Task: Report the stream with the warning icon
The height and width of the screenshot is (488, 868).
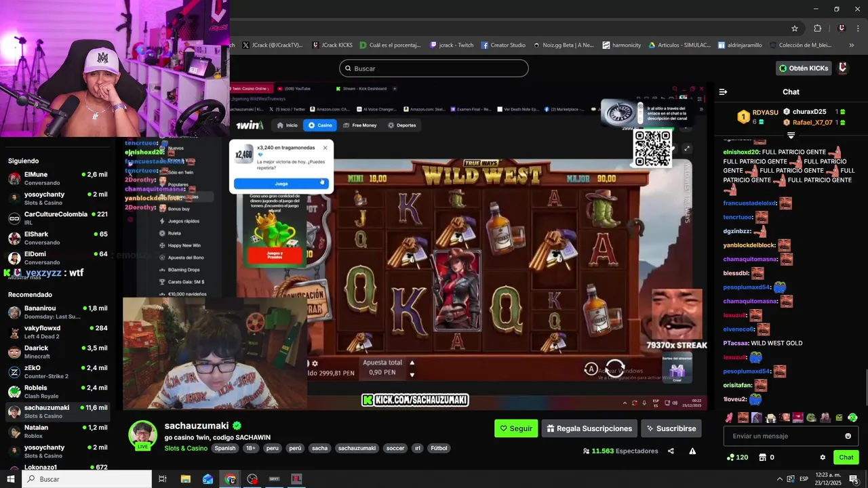Action: click(x=692, y=451)
